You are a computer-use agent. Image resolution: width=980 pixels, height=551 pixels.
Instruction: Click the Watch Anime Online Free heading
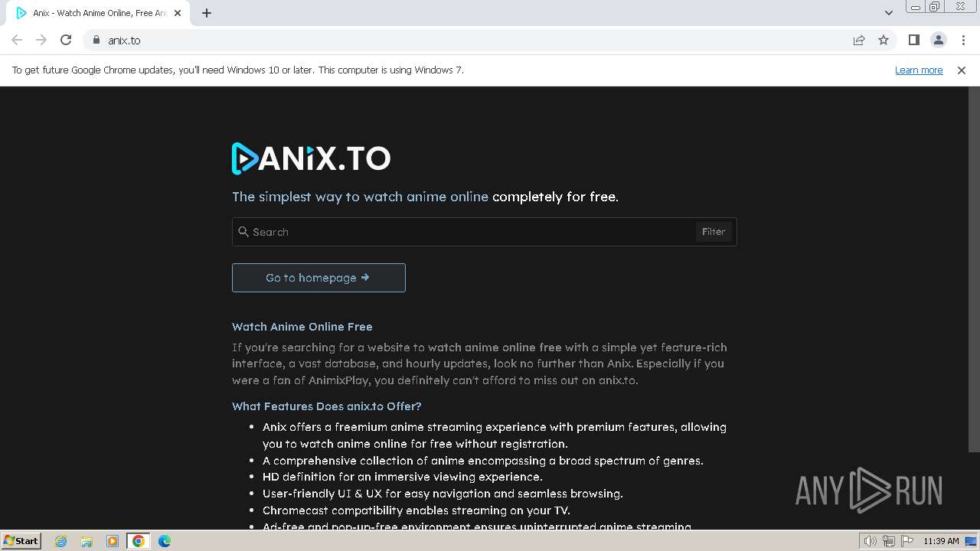[x=302, y=327]
